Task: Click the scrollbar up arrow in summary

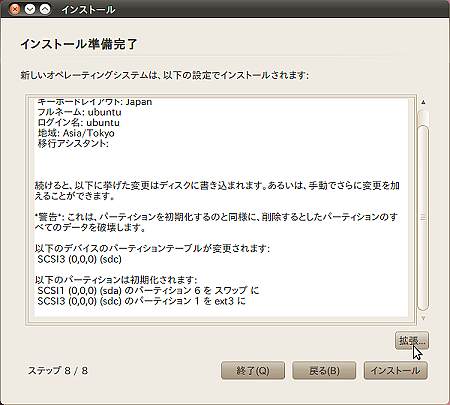Action: [x=423, y=102]
